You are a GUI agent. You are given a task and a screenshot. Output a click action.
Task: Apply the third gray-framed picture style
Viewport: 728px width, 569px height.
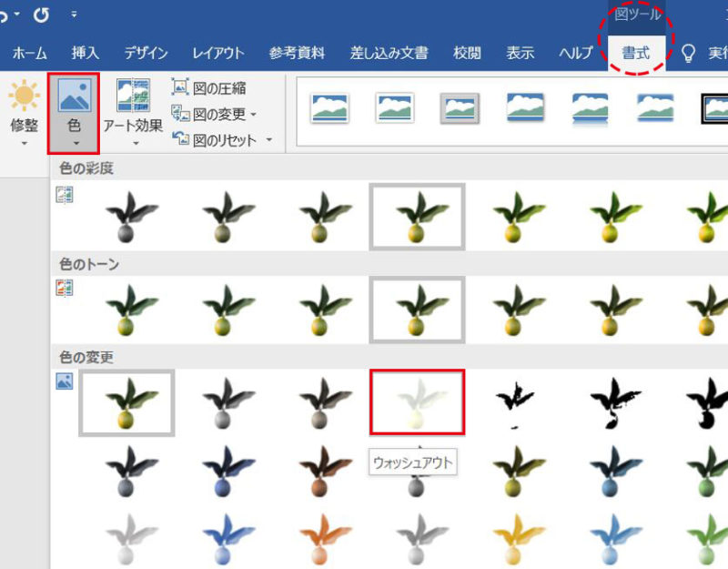(460, 108)
